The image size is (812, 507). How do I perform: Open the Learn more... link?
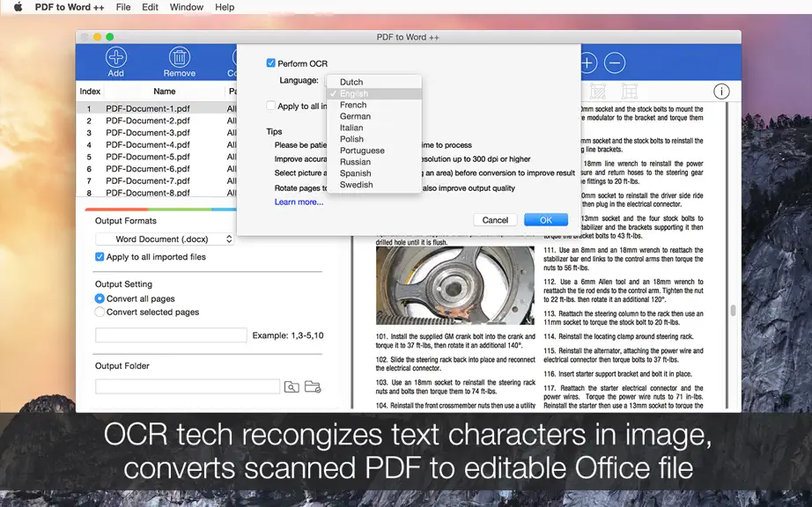coord(299,202)
